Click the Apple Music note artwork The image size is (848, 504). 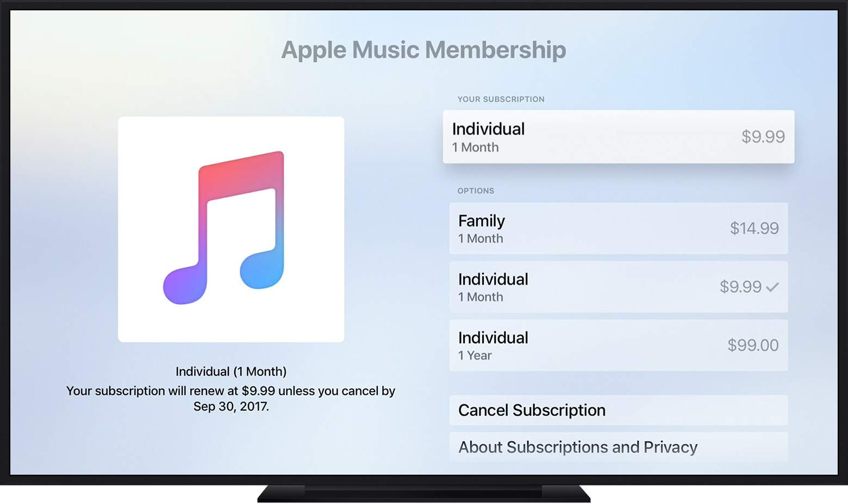(231, 229)
